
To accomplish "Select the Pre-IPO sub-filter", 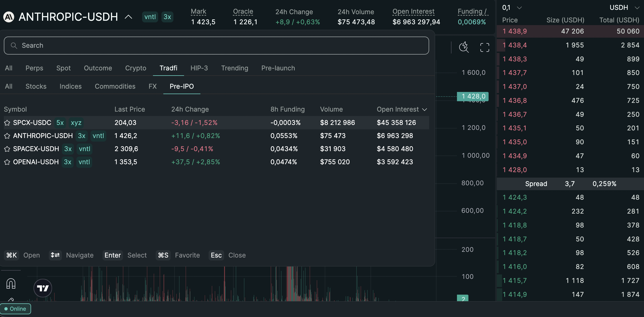I will [x=182, y=86].
